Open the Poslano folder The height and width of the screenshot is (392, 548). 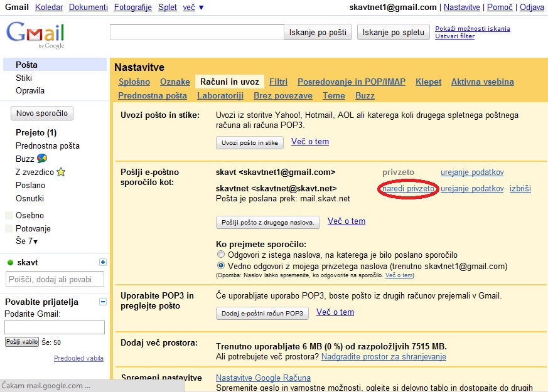pyautogui.click(x=30, y=185)
